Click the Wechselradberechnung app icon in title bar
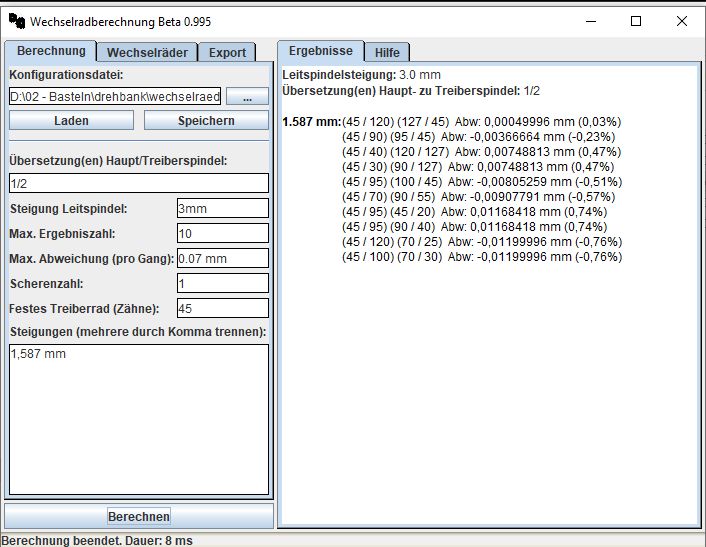The image size is (706, 547). pyautogui.click(x=17, y=21)
